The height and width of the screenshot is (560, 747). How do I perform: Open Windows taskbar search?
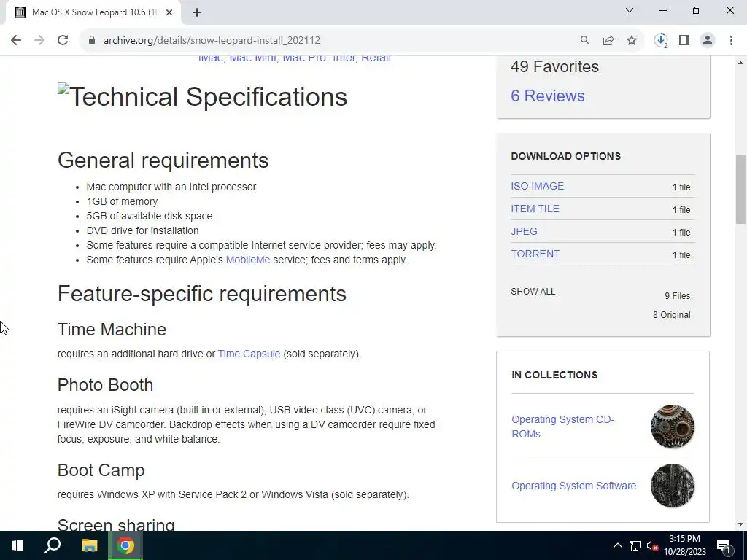[x=53, y=545]
